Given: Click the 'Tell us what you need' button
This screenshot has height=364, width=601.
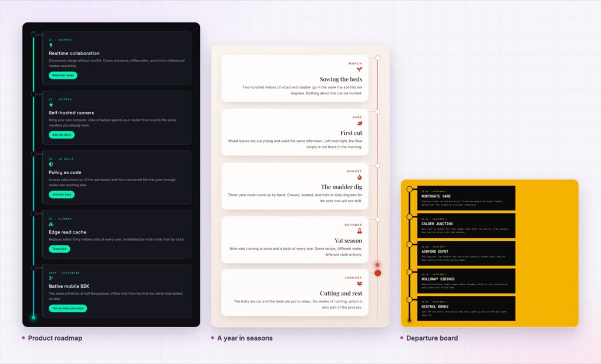Looking at the screenshot, I should point(68,308).
